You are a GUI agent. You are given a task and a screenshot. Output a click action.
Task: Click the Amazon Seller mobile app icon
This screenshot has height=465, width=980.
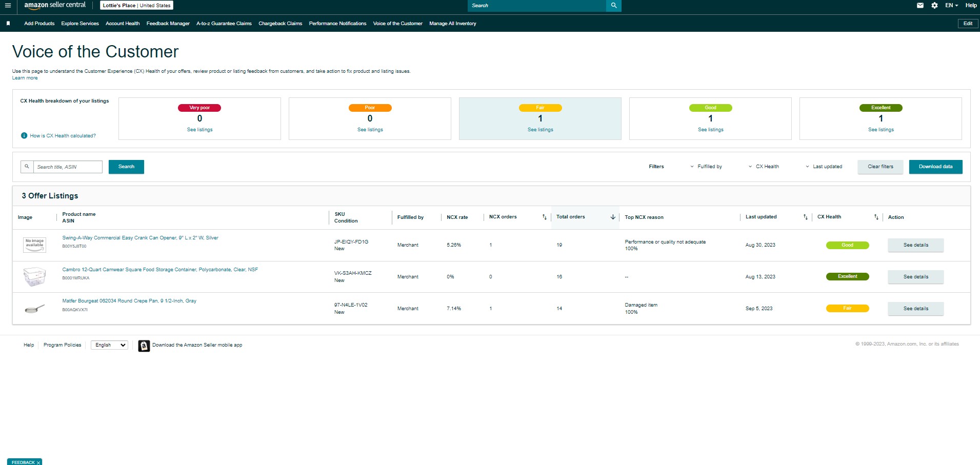pyautogui.click(x=144, y=346)
